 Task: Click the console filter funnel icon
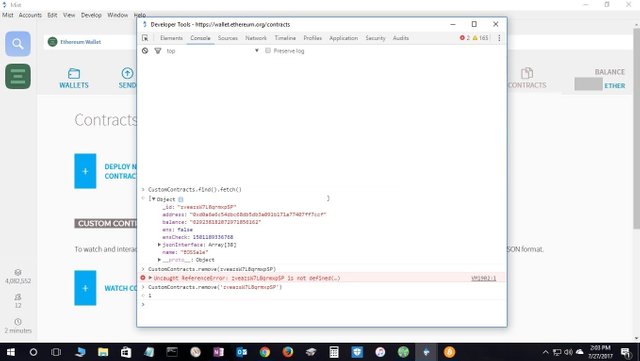click(x=158, y=51)
